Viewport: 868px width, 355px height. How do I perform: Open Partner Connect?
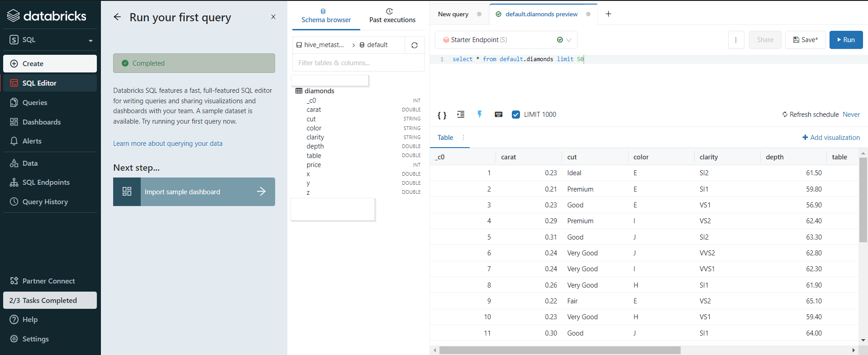tap(50, 281)
